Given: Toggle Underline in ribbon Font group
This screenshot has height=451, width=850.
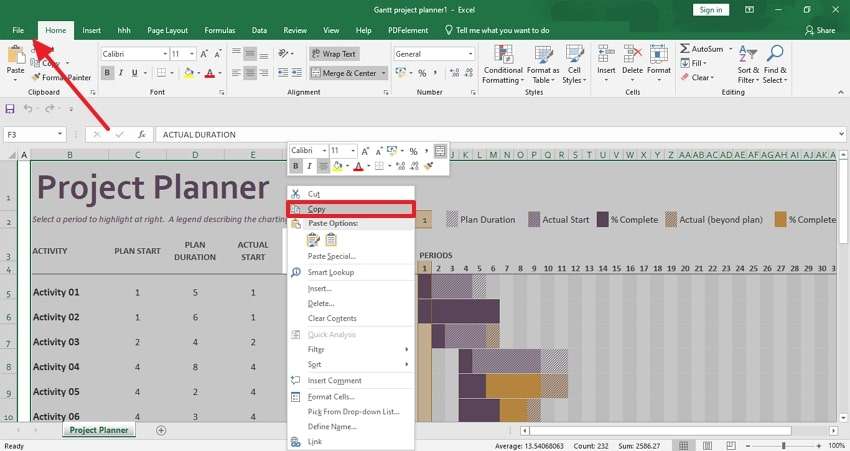Looking at the screenshot, I should [134, 73].
